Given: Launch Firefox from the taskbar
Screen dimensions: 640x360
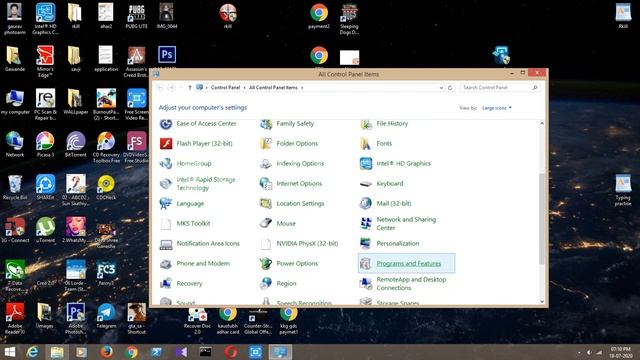Looking at the screenshot, I should click(107, 352).
